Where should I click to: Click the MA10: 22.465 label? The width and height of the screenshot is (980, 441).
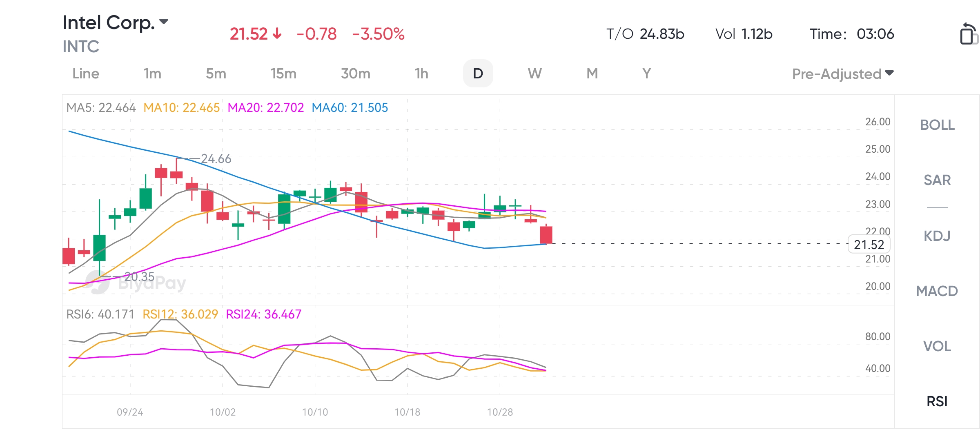(182, 108)
